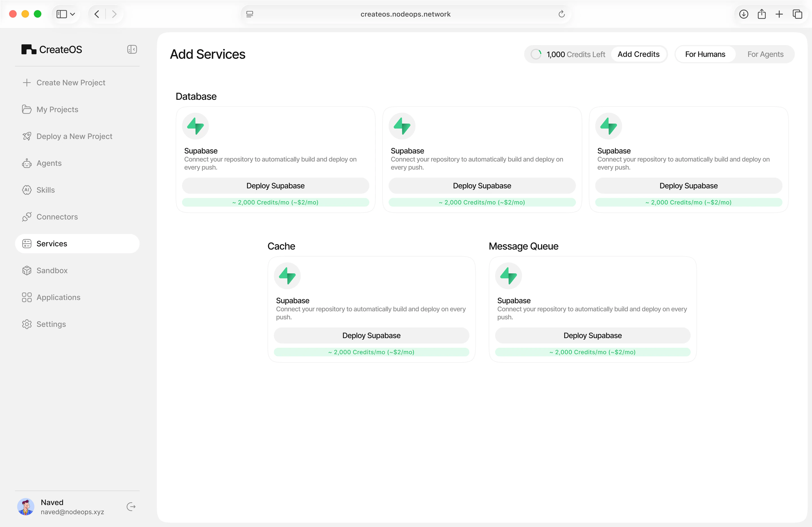Click Naved's profile avatar

[26, 506]
